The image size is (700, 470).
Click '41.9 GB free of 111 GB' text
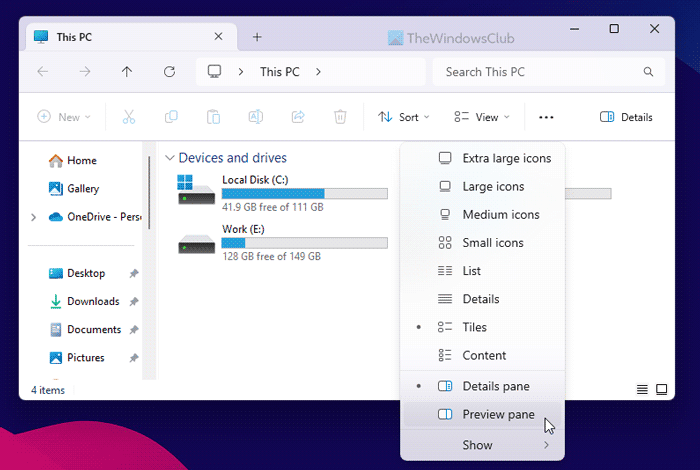(273, 207)
